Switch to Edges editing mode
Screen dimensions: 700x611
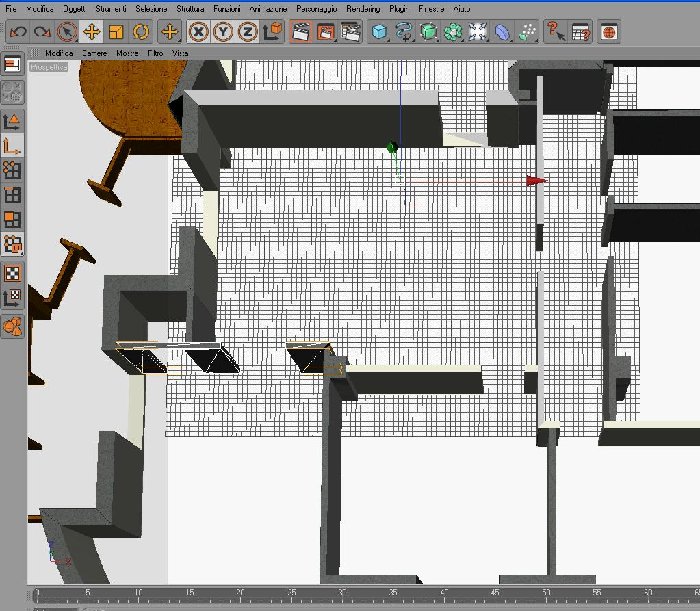coord(12,195)
